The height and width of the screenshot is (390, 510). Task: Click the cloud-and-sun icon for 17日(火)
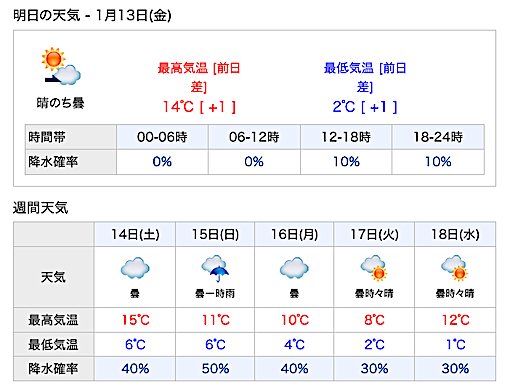(x=374, y=268)
